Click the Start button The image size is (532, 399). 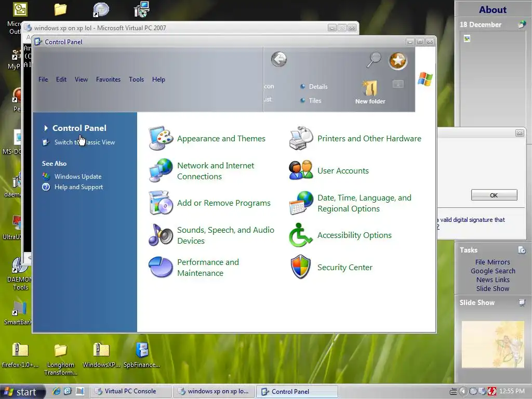click(22, 392)
